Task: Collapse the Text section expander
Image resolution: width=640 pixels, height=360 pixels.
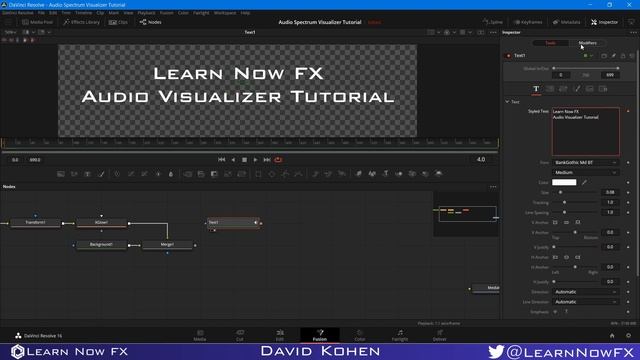Action: [507, 102]
